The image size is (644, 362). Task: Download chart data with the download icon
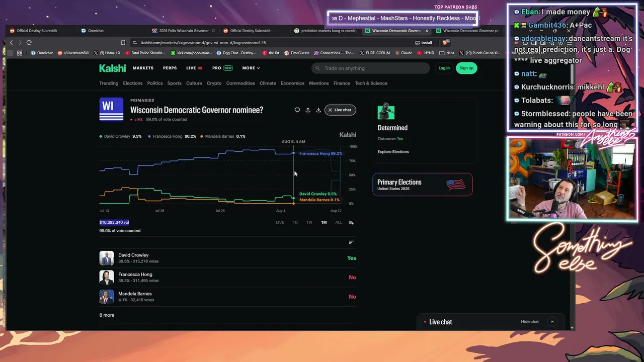pyautogui.click(x=318, y=110)
